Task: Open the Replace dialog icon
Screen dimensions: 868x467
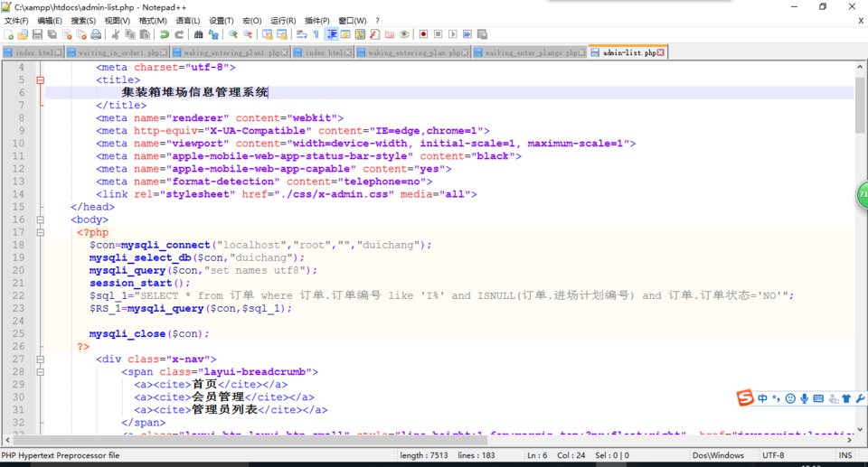Action: (x=213, y=34)
